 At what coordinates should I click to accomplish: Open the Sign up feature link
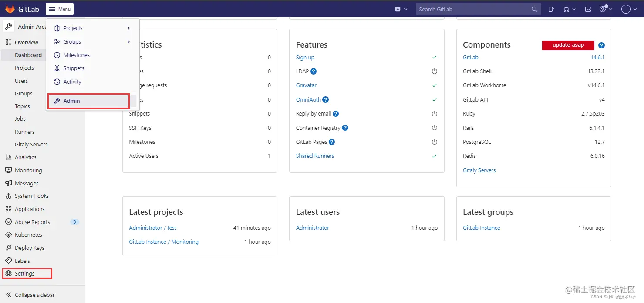[x=305, y=57]
